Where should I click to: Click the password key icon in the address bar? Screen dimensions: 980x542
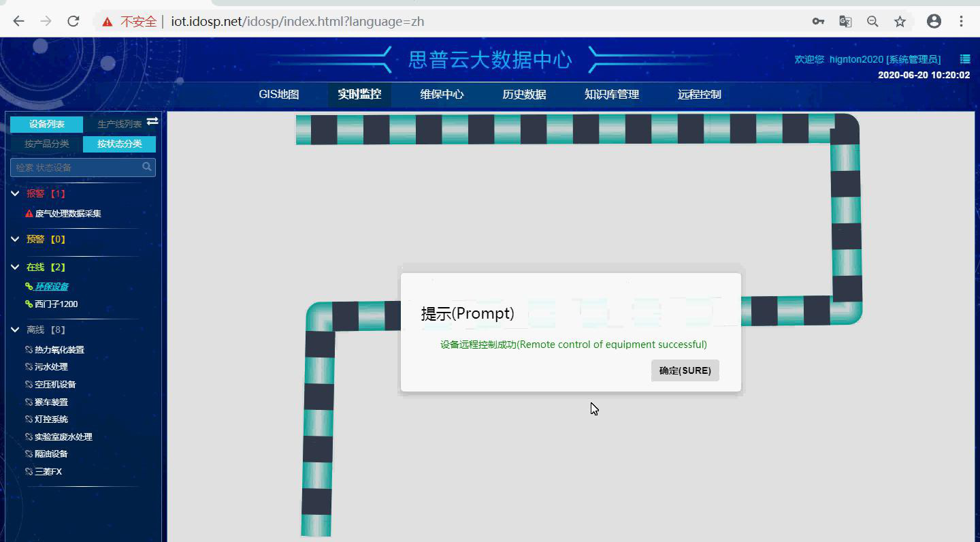tap(818, 21)
